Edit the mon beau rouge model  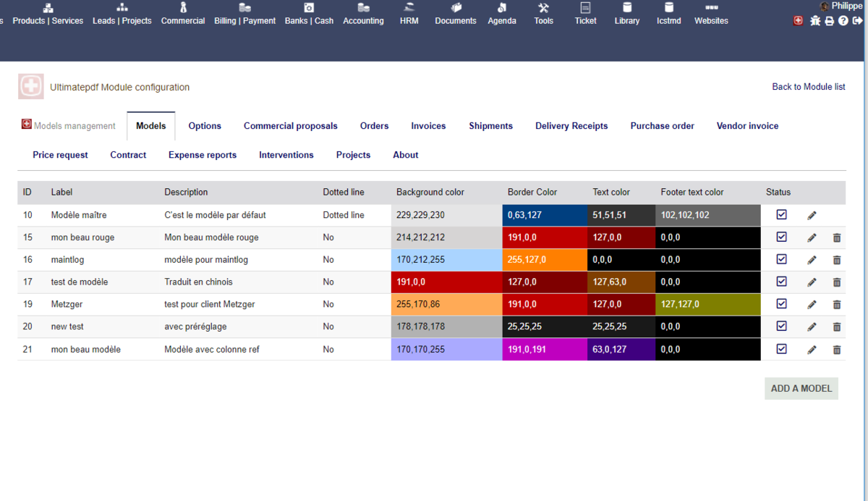point(812,237)
